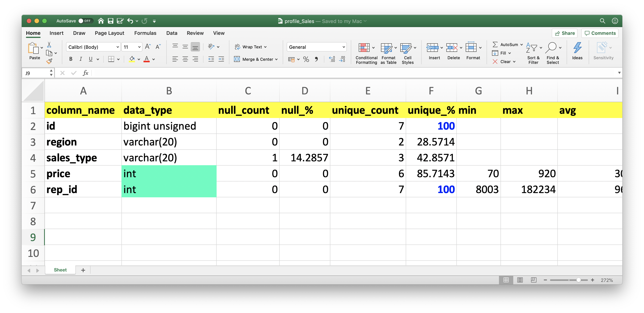Click the Comments button
644x313 pixels.
tap(600, 33)
